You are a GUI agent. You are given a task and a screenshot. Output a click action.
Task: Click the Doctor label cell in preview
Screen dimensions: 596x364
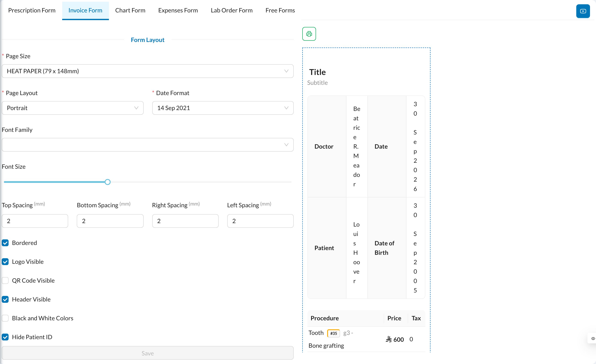(327, 146)
